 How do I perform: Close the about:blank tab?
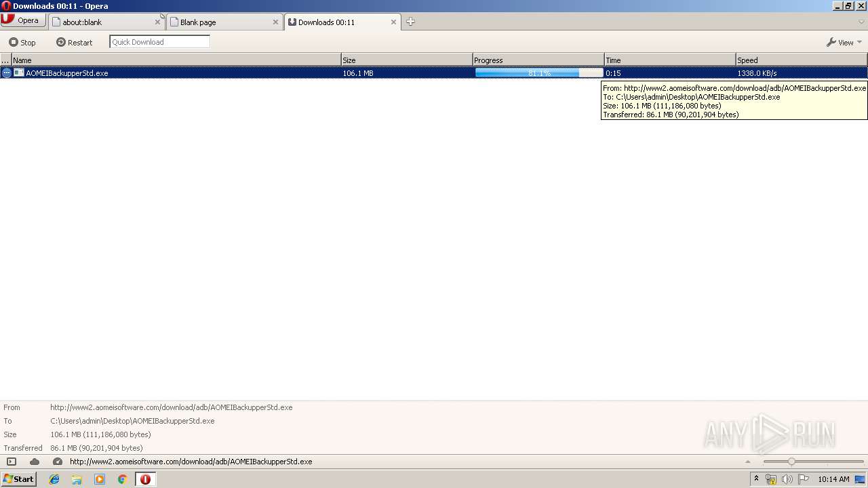click(157, 22)
